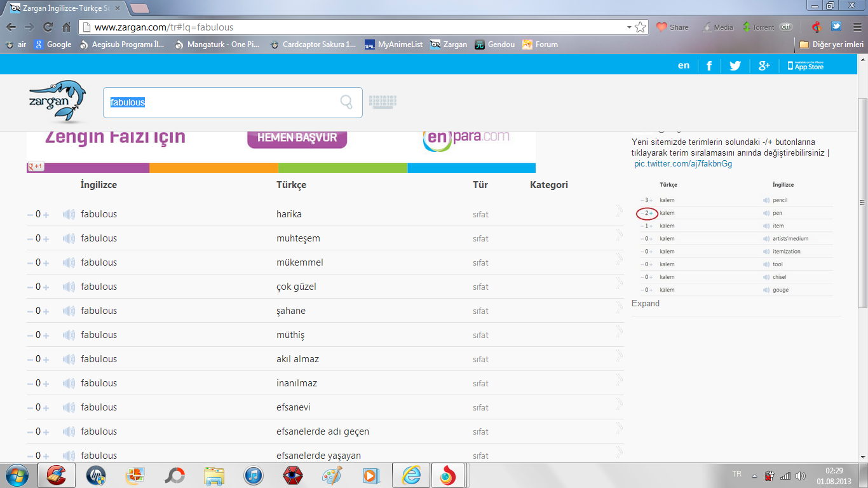Play speaker icon in inanılmaz row
Image resolution: width=868 pixels, height=488 pixels.
point(69,383)
